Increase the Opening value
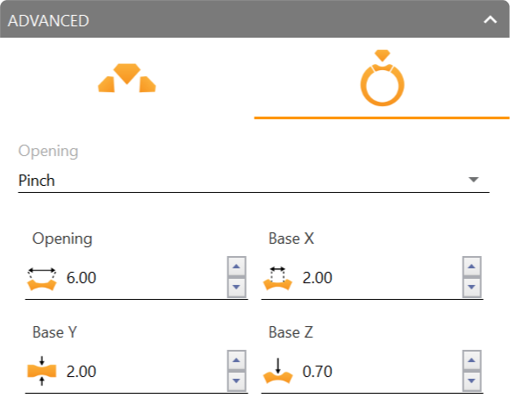The image size is (510, 420). (236, 267)
